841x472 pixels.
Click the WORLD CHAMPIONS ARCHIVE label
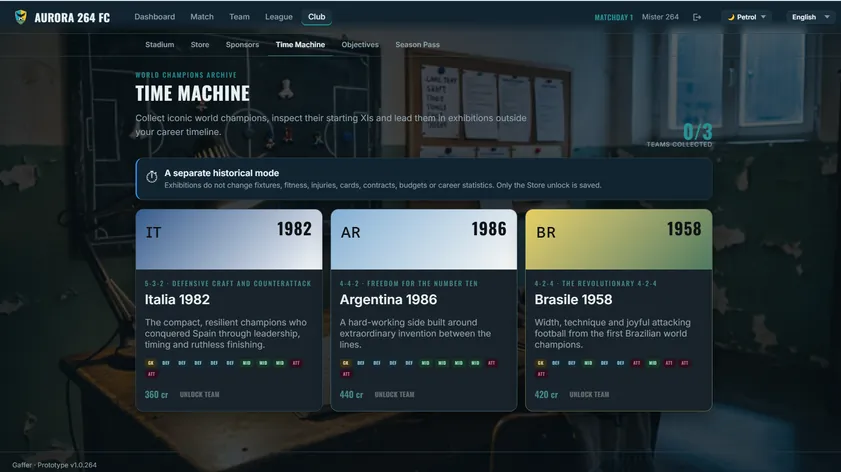click(x=186, y=75)
